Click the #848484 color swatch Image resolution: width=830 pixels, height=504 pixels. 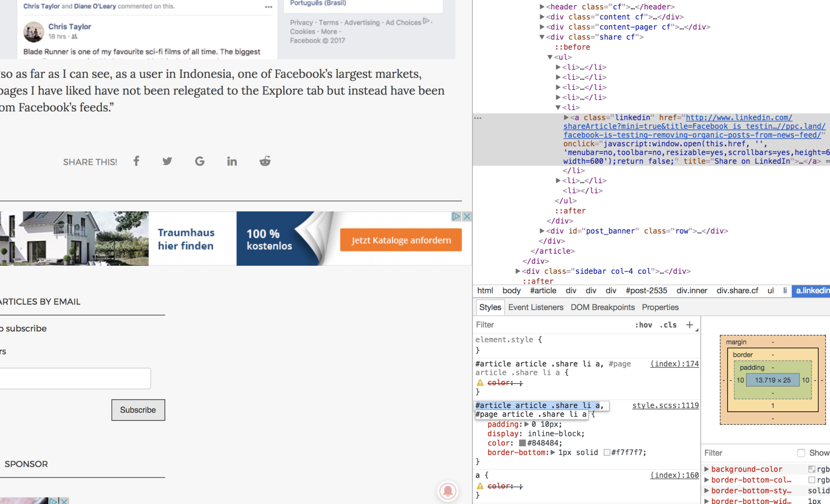522,443
